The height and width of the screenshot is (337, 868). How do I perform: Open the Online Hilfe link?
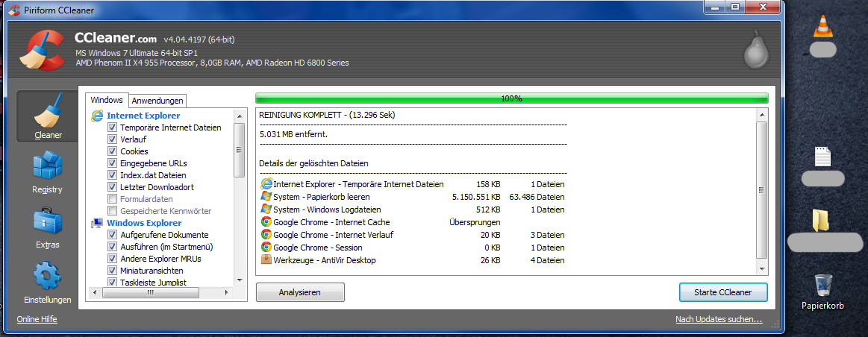point(37,319)
